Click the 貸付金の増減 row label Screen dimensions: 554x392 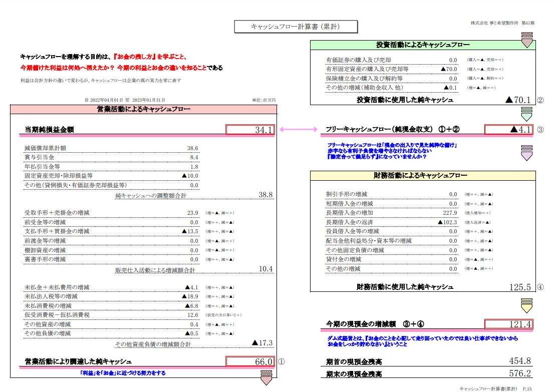coord(344,259)
